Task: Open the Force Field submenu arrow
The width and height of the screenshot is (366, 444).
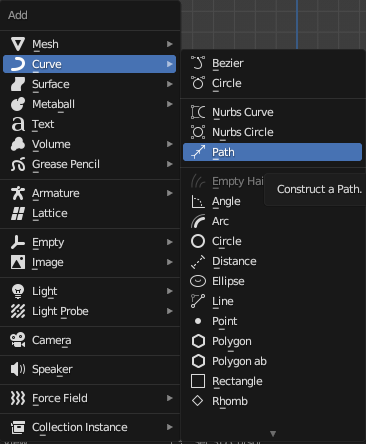Action: click(x=170, y=398)
